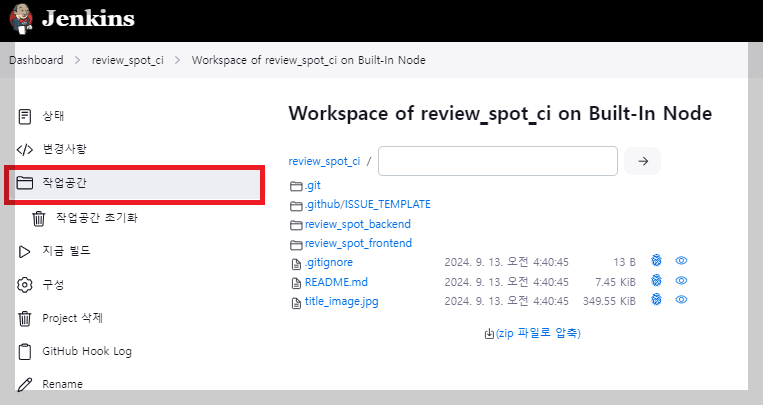Click the timestamp in the title_image.jpg row
763x405 pixels.
(506, 301)
